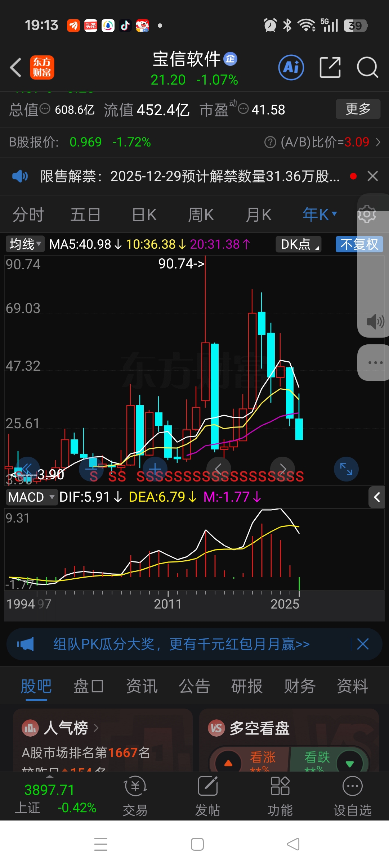Switch to 分时 chart tab
This screenshot has height=868, width=389.
click(28, 215)
